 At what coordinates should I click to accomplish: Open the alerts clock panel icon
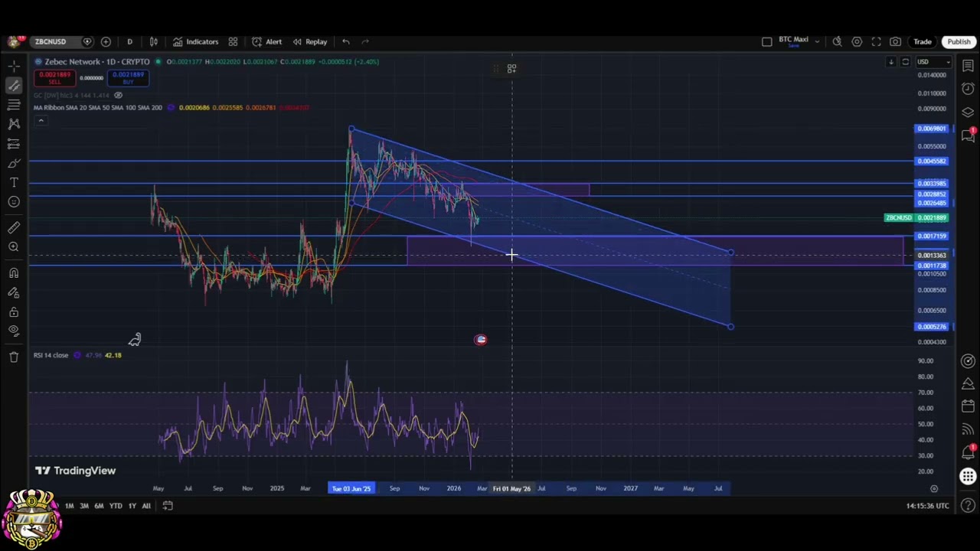click(x=968, y=89)
